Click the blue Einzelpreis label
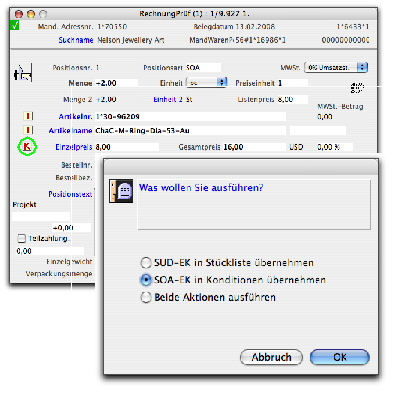The image size is (399, 393). point(74,147)
